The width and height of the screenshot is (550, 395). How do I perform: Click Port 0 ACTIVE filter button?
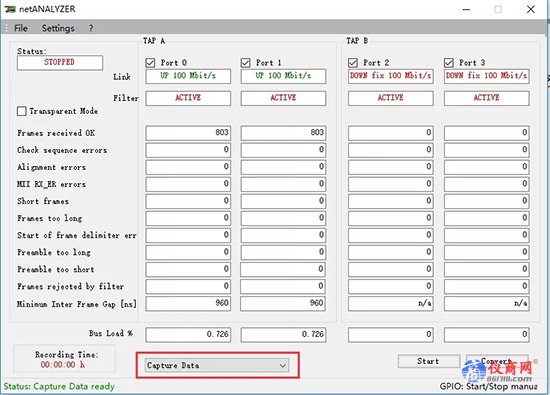click(x=188, y=98)
